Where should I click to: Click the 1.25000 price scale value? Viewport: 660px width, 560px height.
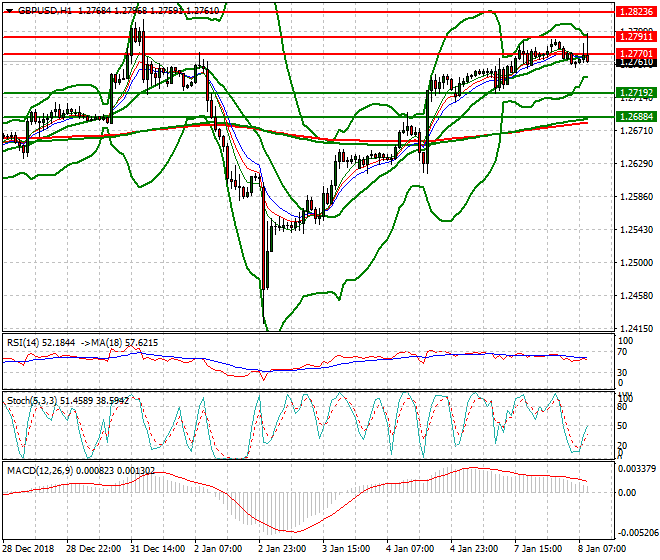(x=636, y=263)
